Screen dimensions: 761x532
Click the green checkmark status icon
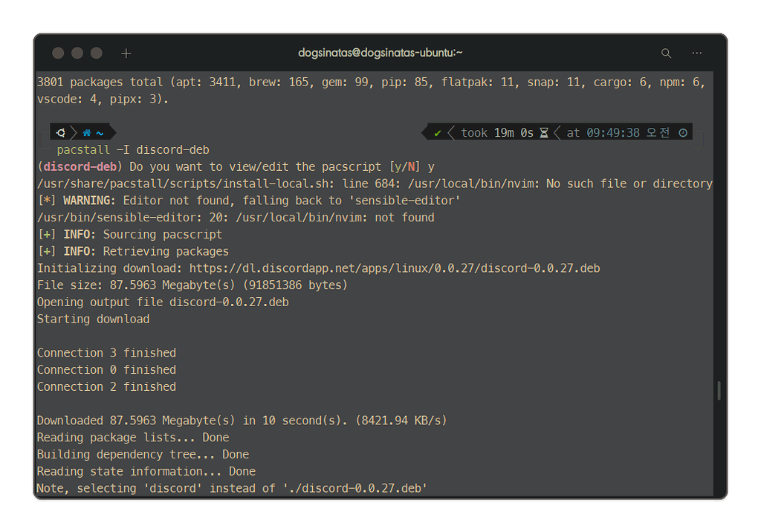tap(438, 133)
